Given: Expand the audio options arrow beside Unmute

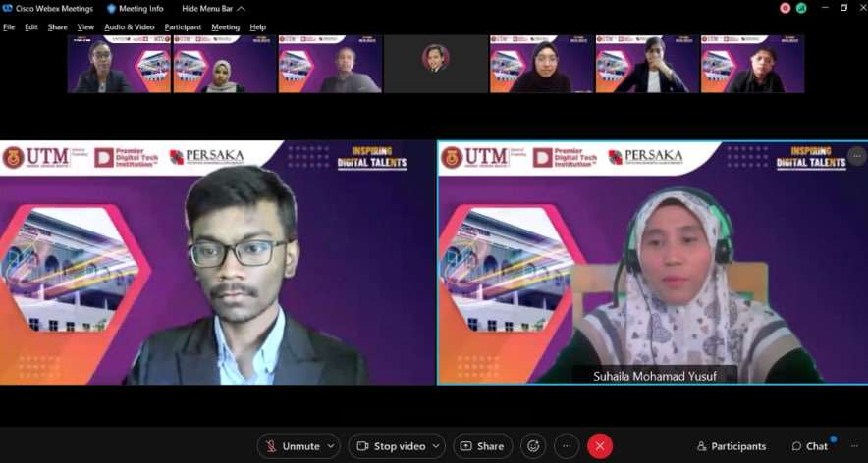Looking at the screenshot, I should pos(330,446).
